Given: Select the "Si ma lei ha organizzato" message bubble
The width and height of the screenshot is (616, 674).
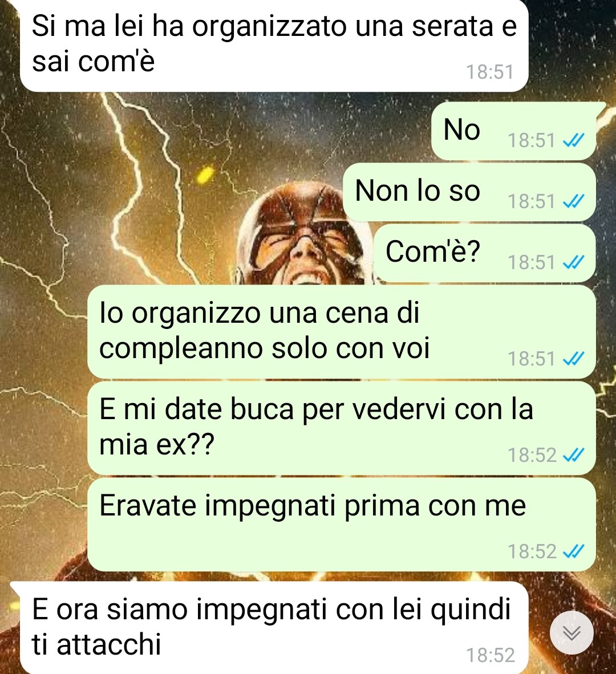Looking at the screenshot, I should [274, 45].
